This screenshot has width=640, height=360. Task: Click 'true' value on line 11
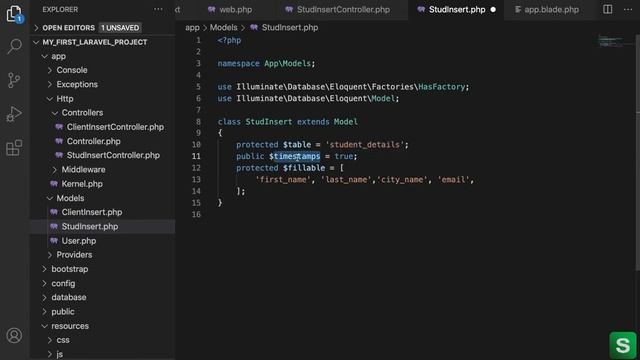(344, 156)
